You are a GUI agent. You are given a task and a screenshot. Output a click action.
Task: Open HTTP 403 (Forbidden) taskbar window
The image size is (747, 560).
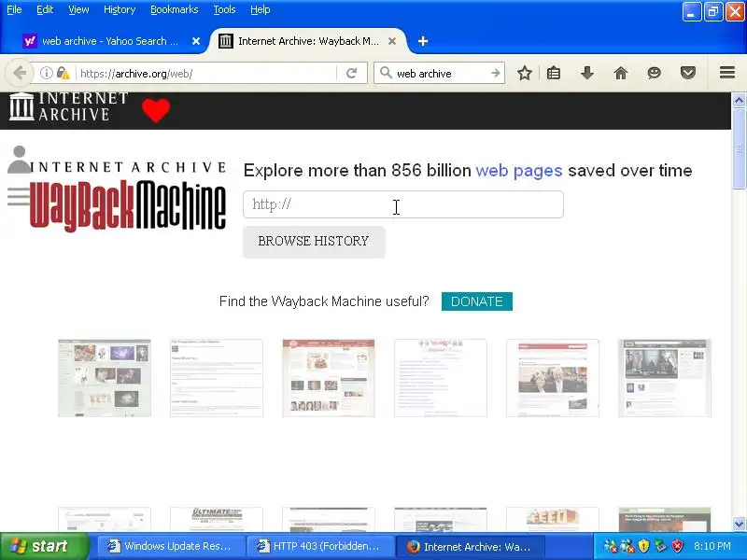(x=320, y=546)
